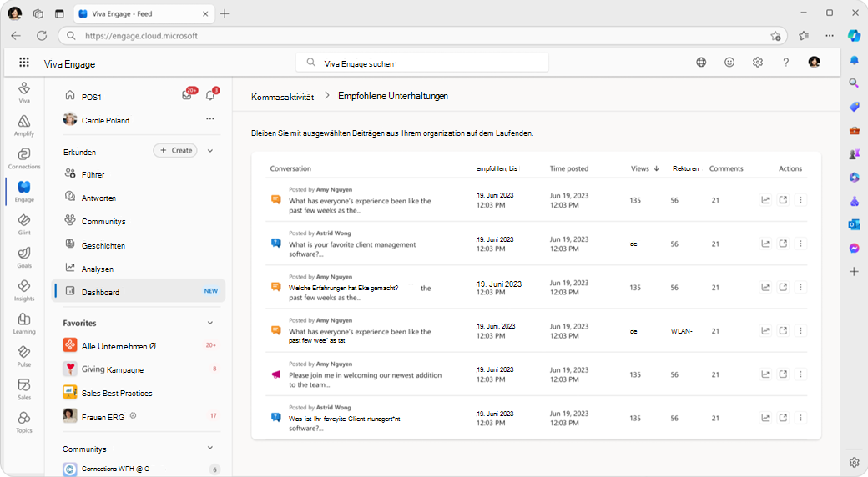Collapse the Communitys section chevron
Screen dimensions: 868x477
(210, 448)
